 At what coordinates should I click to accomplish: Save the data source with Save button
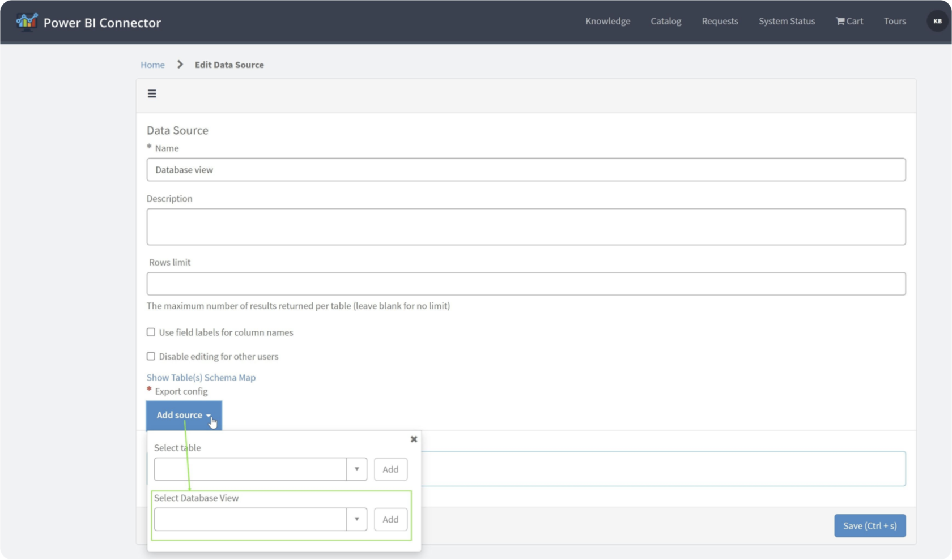click(x=870, y=525)
